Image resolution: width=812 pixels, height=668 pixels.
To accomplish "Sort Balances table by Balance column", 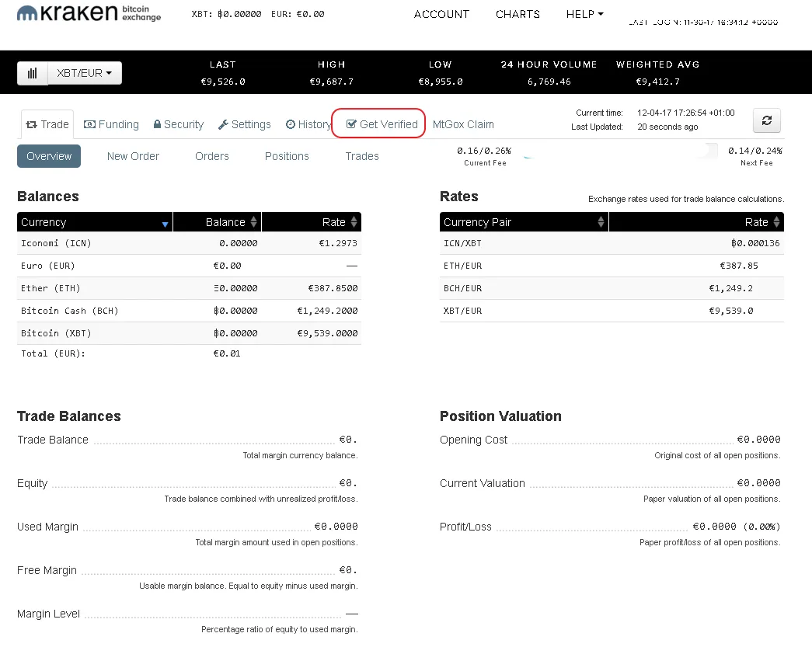I will (218, 222).
